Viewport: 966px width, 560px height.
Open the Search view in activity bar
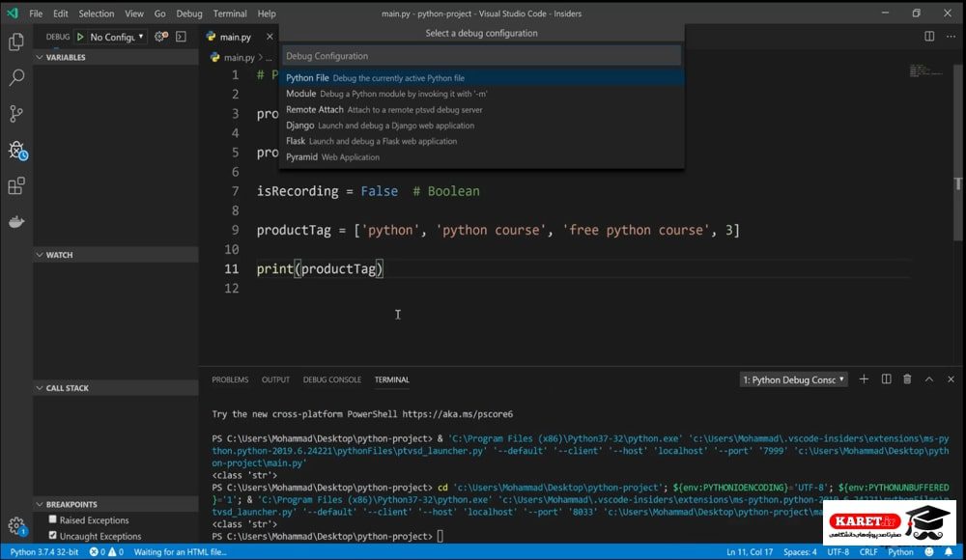(16, 77)
